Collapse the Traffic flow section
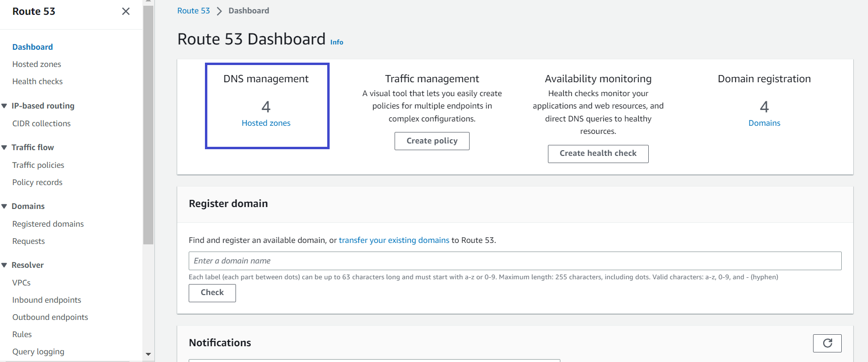 click(4, 147)
